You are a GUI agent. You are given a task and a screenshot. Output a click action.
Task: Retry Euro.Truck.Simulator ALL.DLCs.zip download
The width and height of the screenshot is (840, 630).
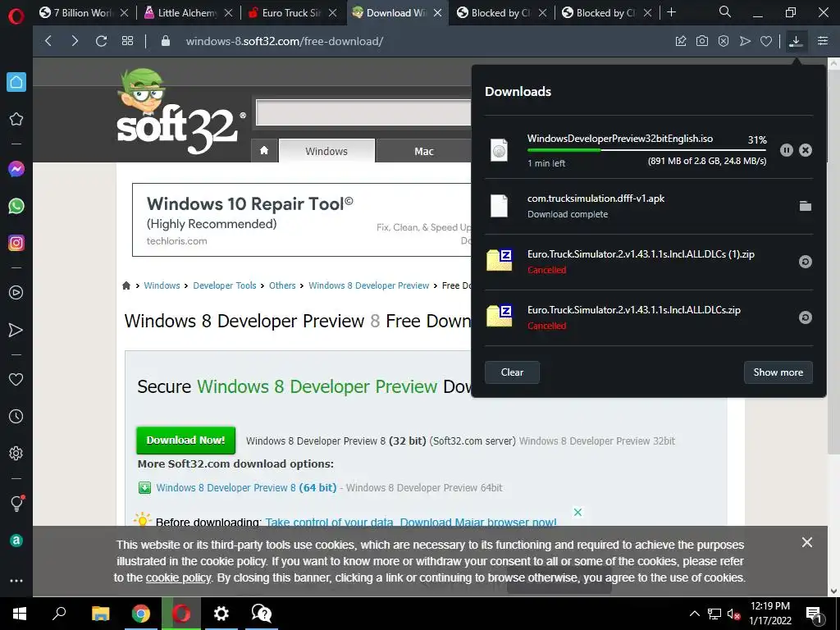coord(806,317)
